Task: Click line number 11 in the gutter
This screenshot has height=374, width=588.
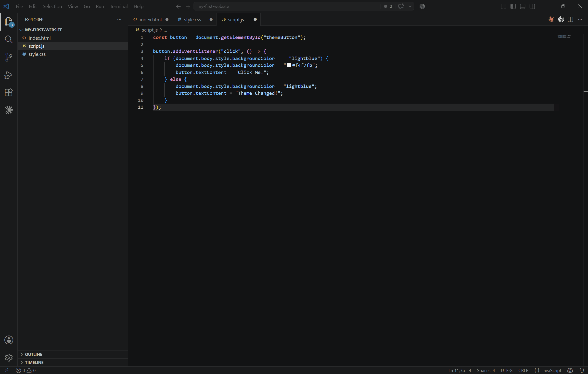Action: [x=141, y=107]
